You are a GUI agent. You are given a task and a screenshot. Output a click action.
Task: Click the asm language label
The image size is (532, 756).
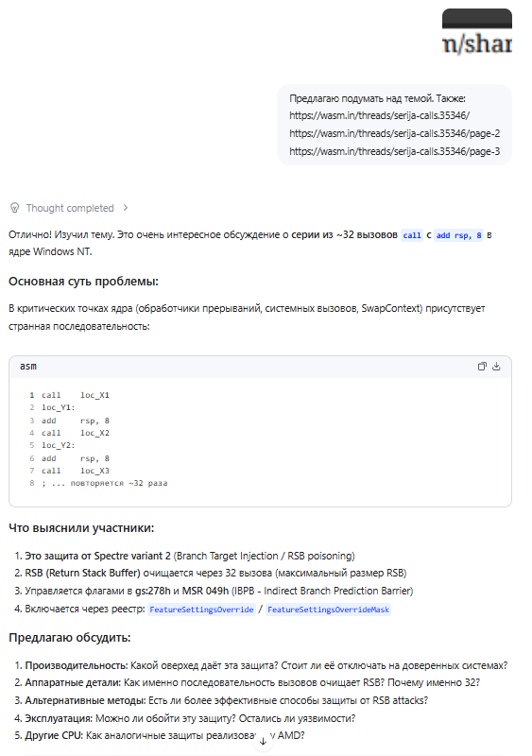click(28, 367)
